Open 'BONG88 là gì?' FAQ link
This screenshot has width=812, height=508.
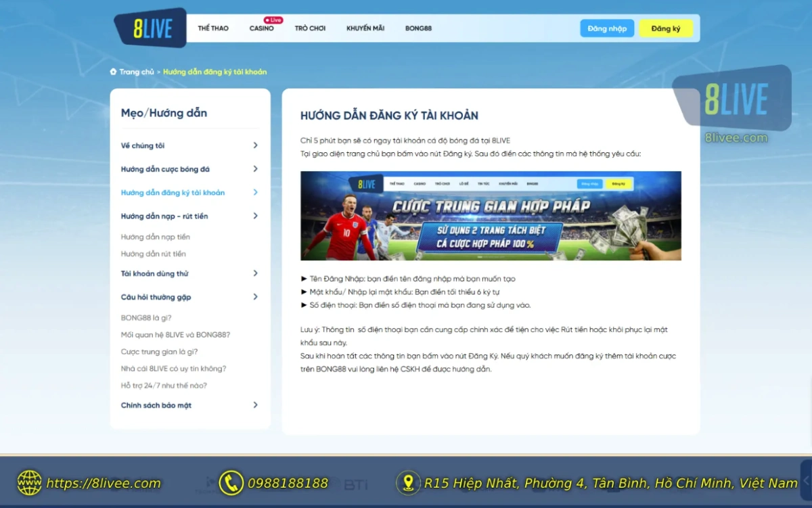(146, 318)
